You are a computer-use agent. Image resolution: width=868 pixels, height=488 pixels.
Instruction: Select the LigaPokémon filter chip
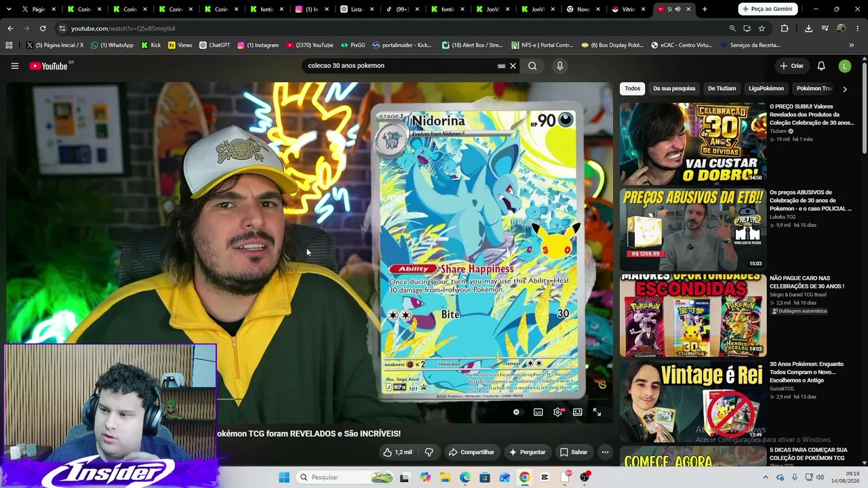(x=766, y=89)
